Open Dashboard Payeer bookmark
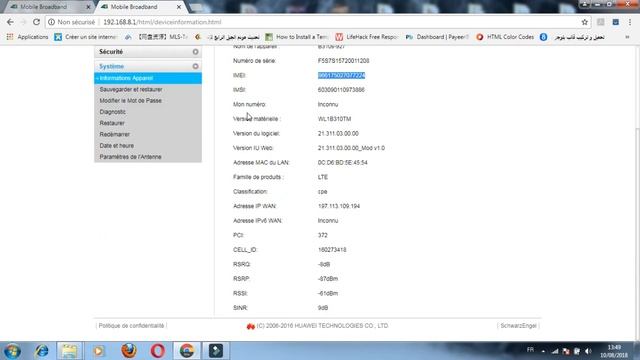 pos(437,37)
